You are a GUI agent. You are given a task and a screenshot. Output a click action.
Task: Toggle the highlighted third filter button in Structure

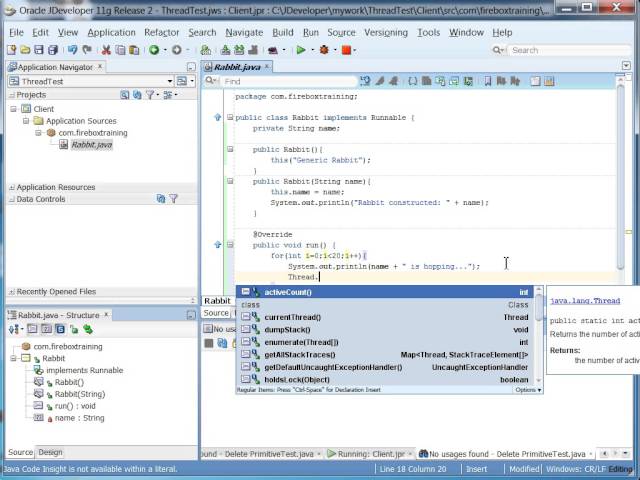[x=60, y=329]
